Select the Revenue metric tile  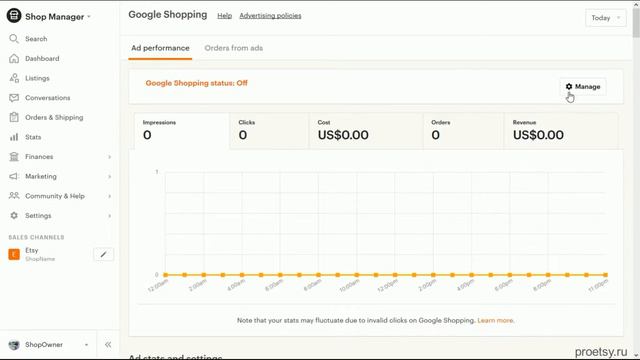tap(561, 131)
